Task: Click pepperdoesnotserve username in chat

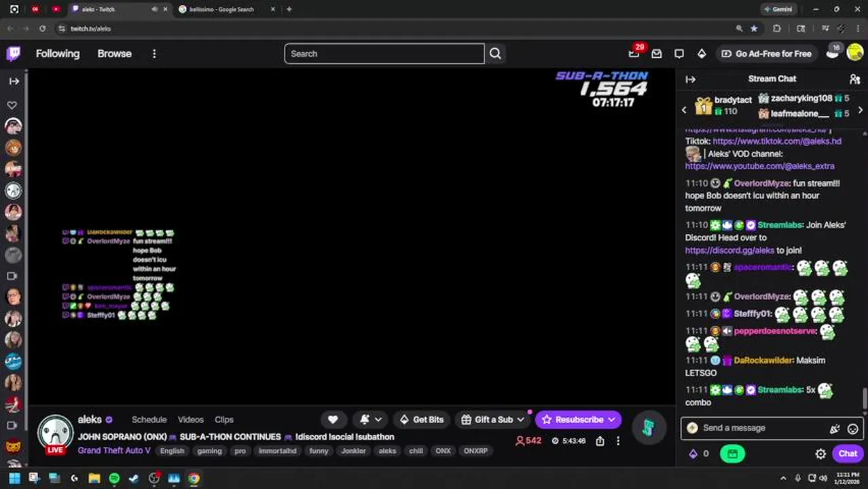Action: coord(775,331)
